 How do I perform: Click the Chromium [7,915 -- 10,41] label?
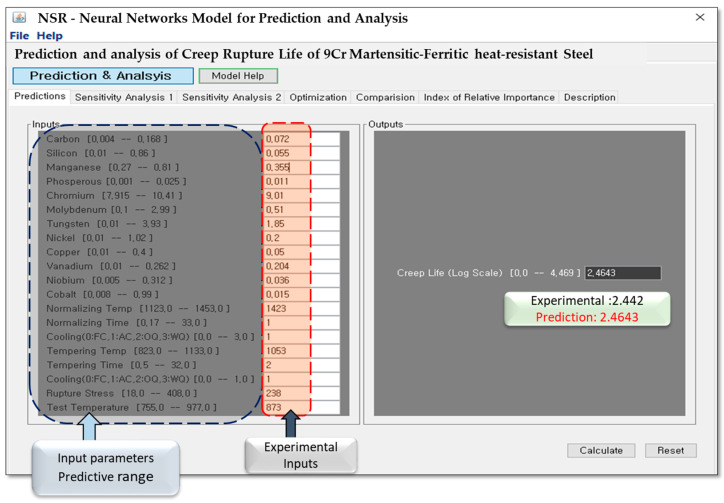pyautogui.click(x=114, y=195)
